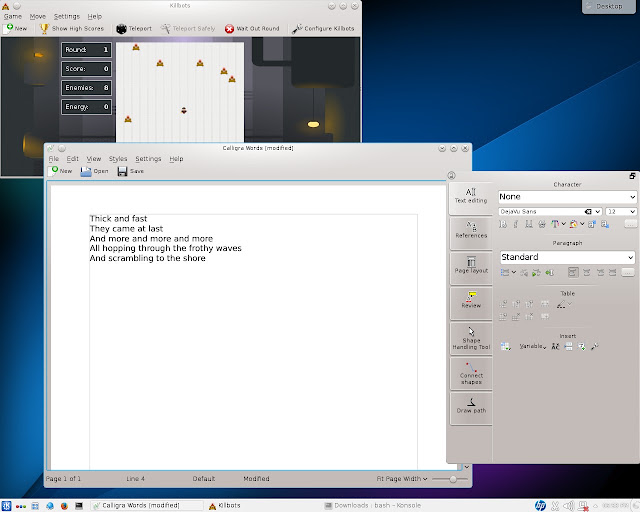Image resolution: width=640 pixels, height=512 pixels.
Task: Open list style dropdown arrow
Action: [x=514, y=272]
